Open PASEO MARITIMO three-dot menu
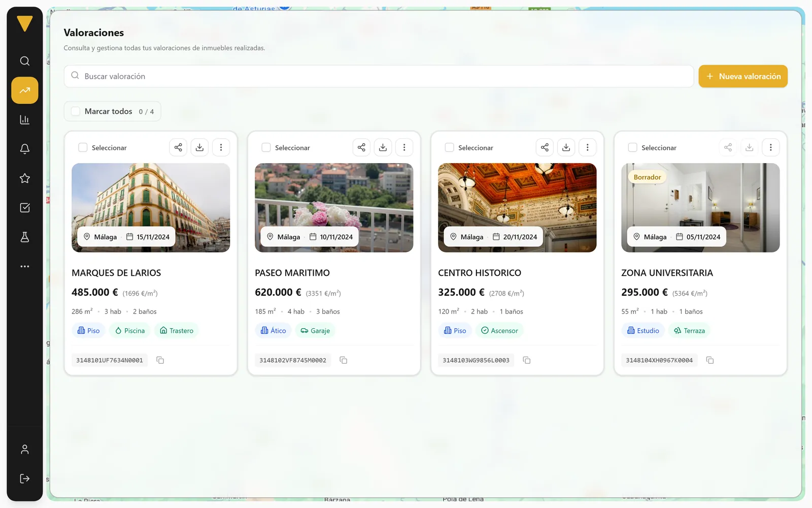The image size is (812, 508). click(404, 147)
